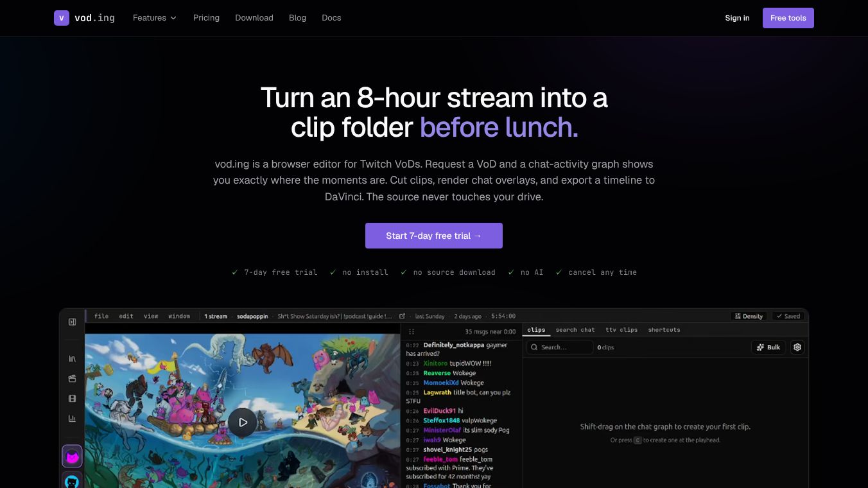The image size is (868, 488).
Task: Open the Pricing page
Action: coord(206,18)
